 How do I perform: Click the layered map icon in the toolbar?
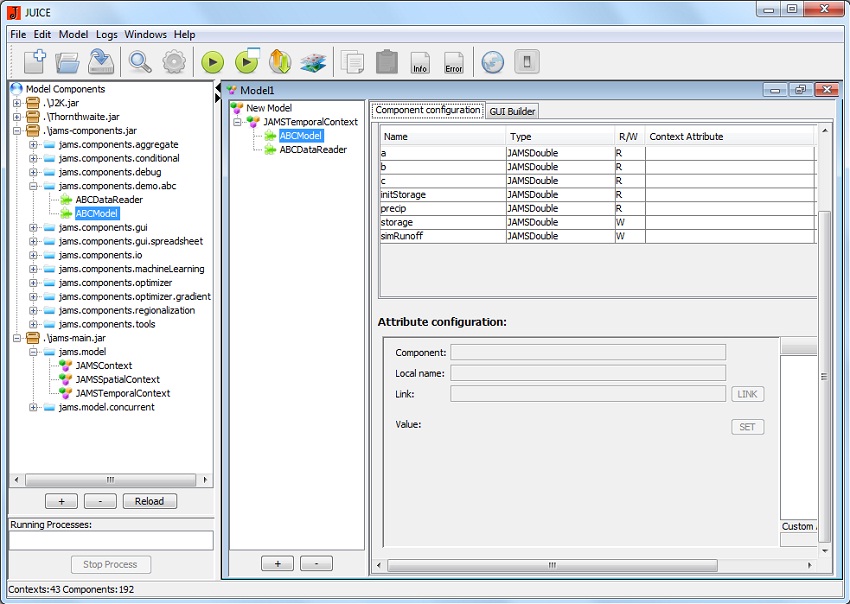(x=313, y=62)
